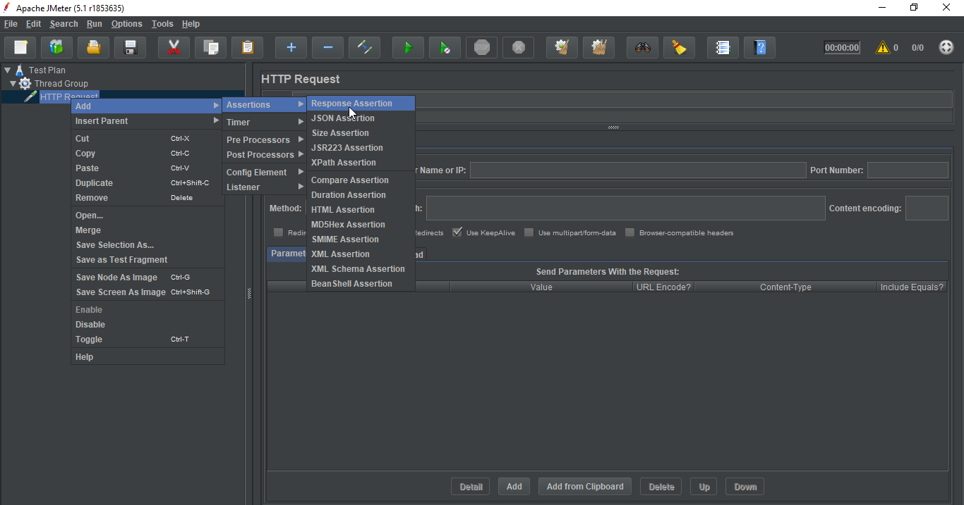Screen dimensions: 964x505
Task: Click the Help question mark icon
Action: coord(760,47)
